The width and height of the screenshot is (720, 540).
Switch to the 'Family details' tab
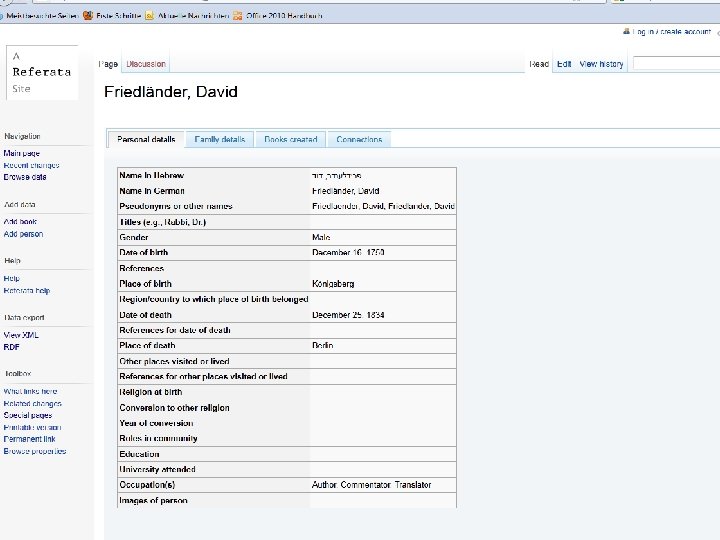[x=219, y=139]
